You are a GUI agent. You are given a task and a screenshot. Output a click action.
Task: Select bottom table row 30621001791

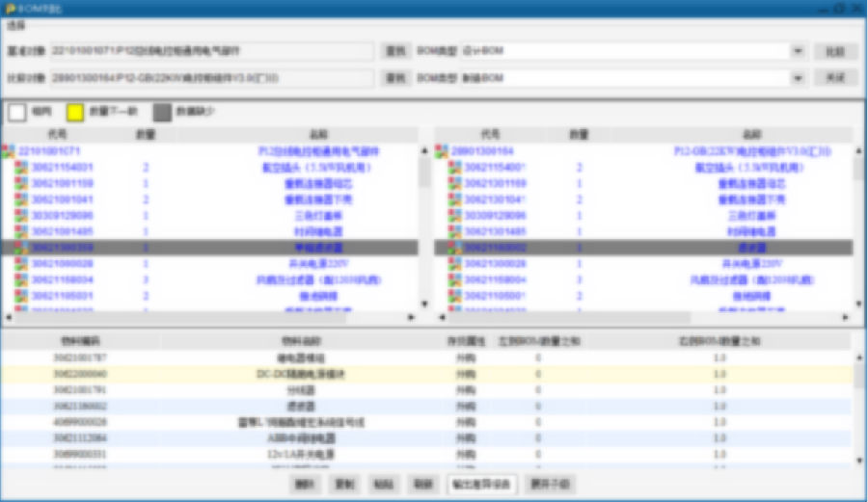point(426,390)
